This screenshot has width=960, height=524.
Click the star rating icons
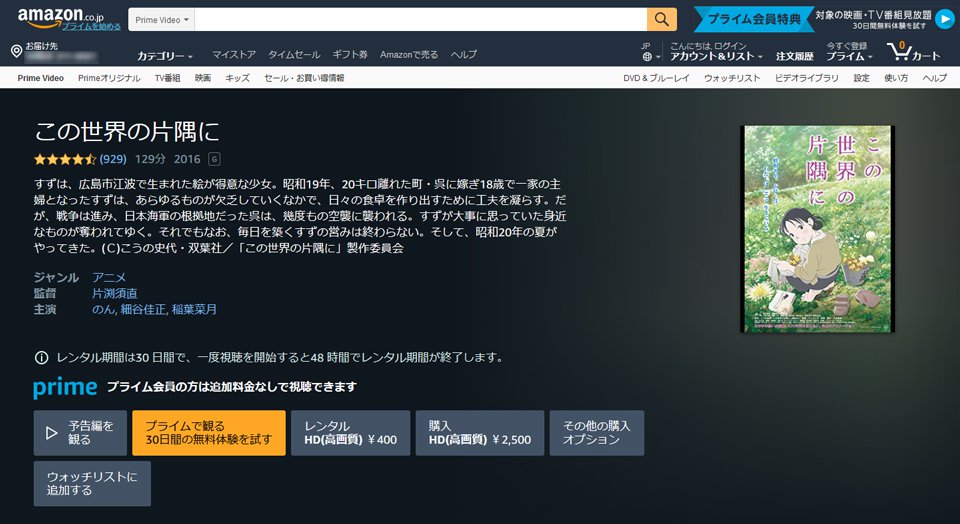(65, 159)
